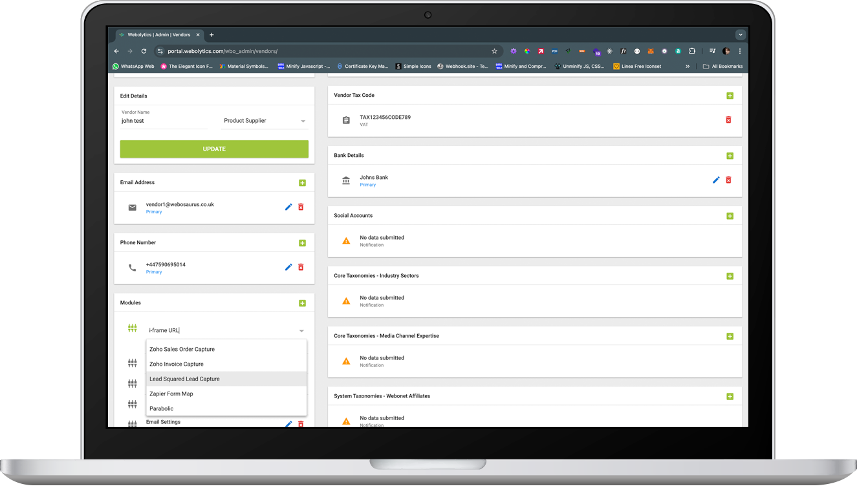Edit the Johns Bank details
Image resolution: width=857 pixels, height=504 pixels.
716,180
